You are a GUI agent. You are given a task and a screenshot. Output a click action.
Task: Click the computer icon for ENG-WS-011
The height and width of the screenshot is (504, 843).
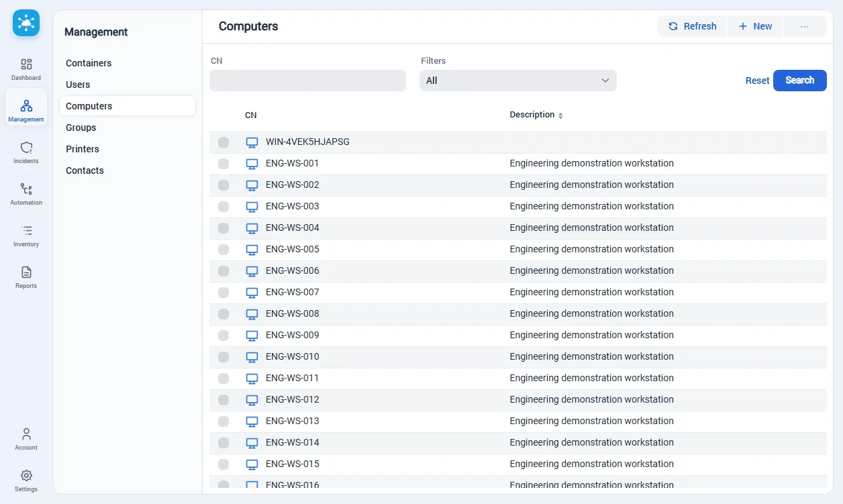tap(252, 379)
